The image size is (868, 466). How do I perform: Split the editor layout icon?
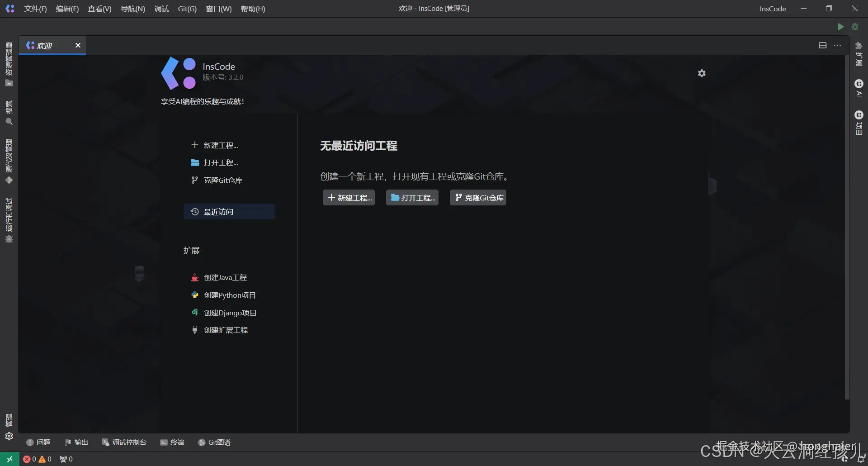(823, 45)
